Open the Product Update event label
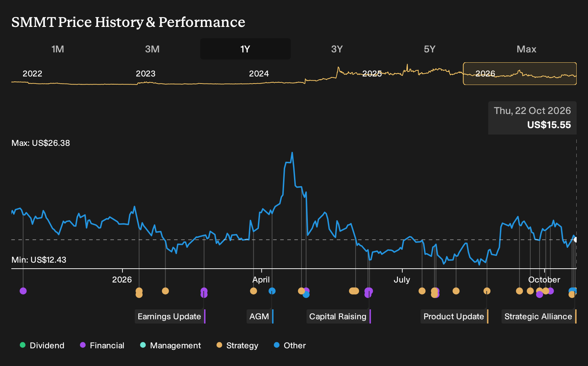588x366 pixels. coord(455,316)
